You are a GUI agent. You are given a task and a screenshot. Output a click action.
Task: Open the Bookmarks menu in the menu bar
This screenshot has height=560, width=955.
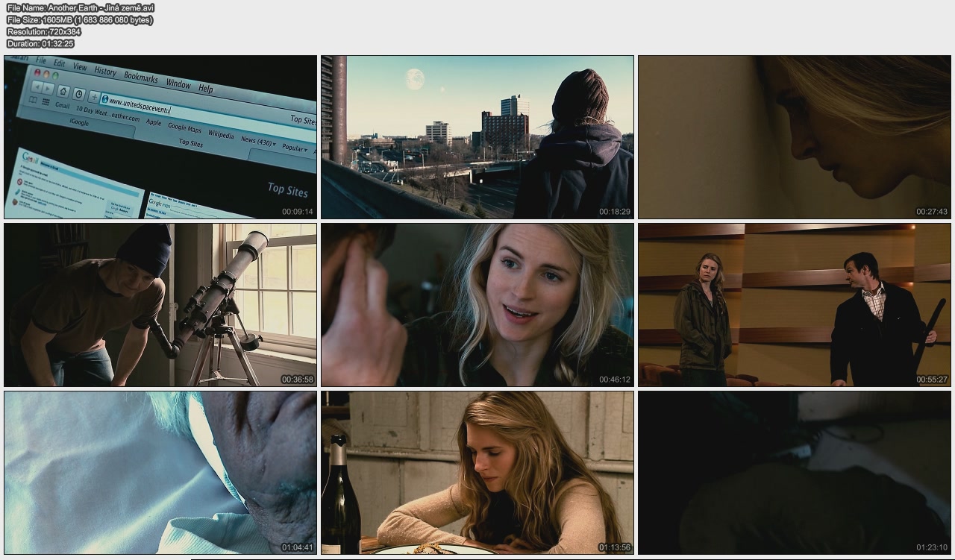point(140,77)
